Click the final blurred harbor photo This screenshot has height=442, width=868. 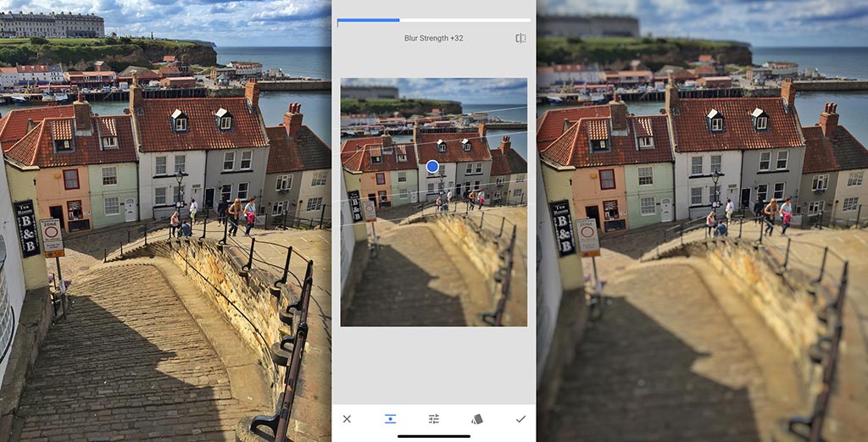702,221
